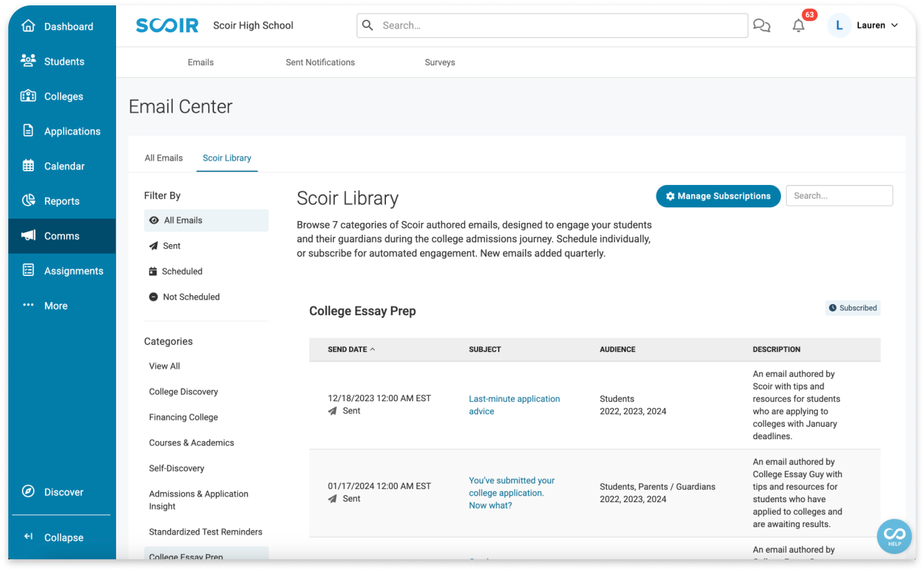Open the Help chat bubble
The height and width of the screenshot is (571, 924).
click(894, 536)
